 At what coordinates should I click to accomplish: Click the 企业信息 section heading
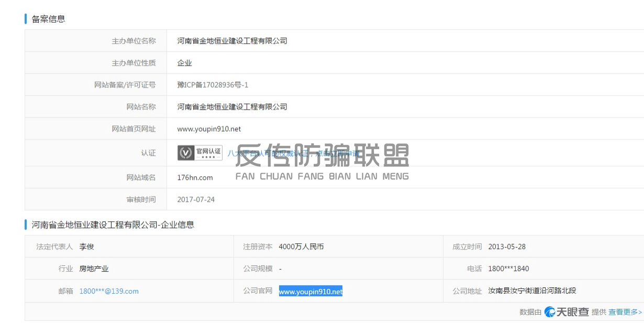[113, 225]
